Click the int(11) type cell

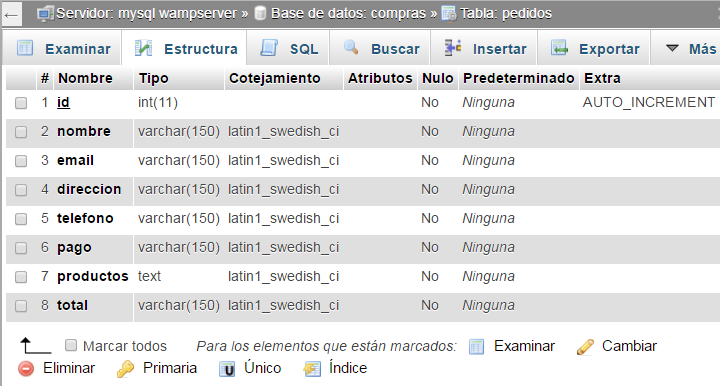point(158,102)
